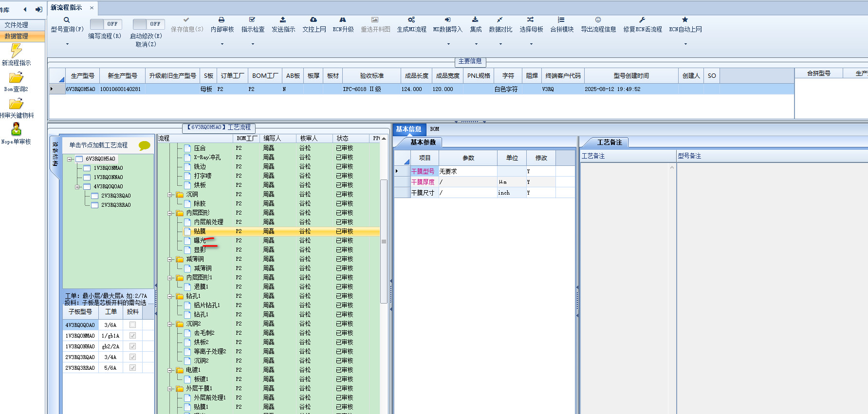Click the 生成MI流程 gears icon

[411, 20]
